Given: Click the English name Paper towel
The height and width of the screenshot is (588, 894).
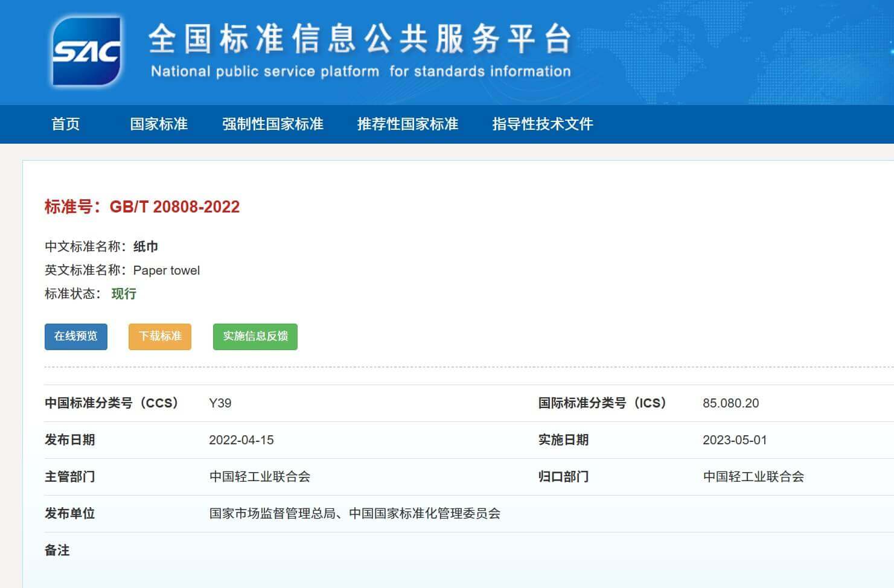Looking at the screenshot, I should (167, 270).
